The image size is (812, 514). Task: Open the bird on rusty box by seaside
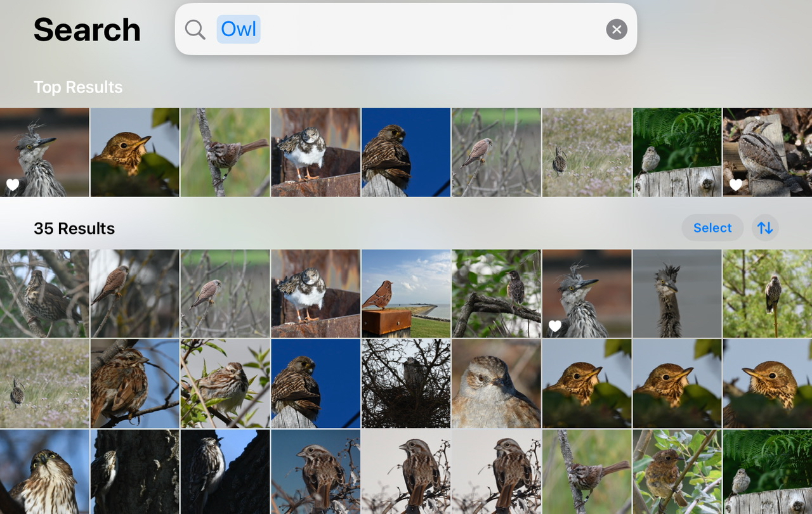coord(406,293)
